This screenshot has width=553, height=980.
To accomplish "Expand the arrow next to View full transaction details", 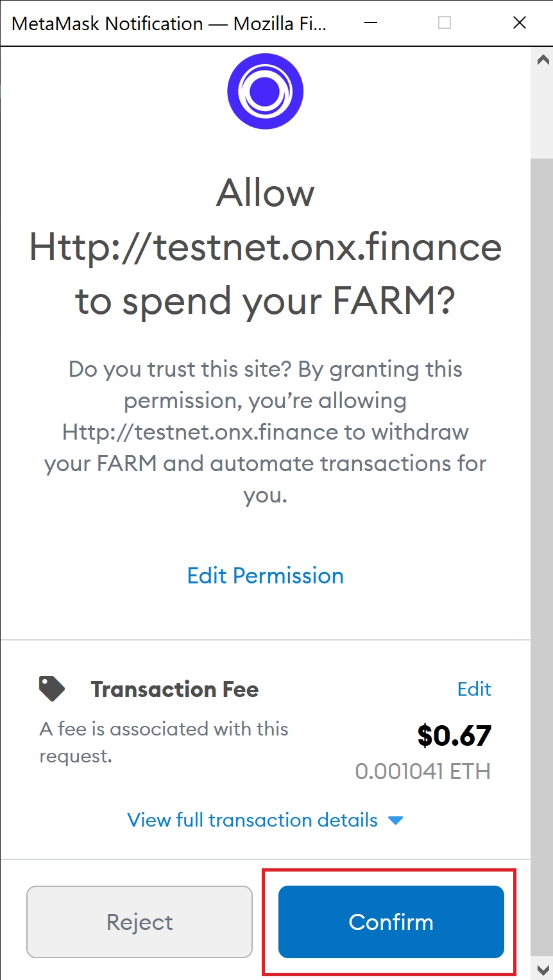I will (396, 820).
